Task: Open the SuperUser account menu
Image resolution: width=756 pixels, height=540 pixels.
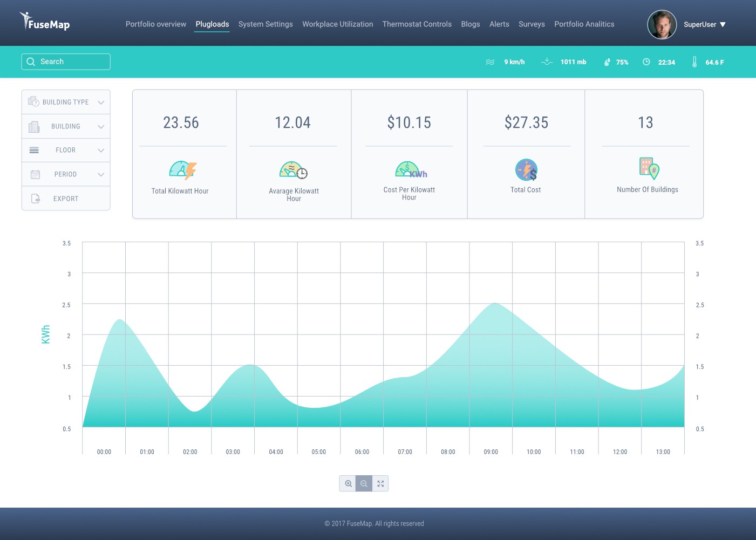Action: 704,24
